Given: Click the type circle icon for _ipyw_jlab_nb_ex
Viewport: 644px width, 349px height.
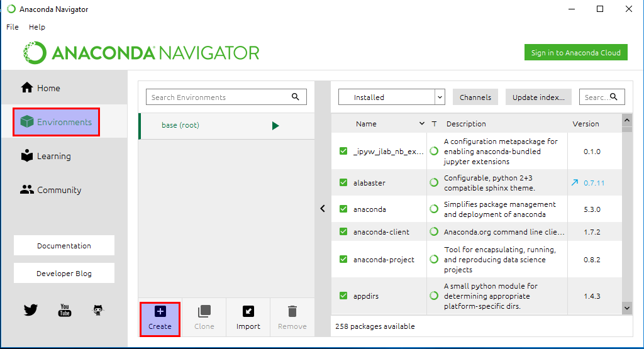Looking at the screenshot, I should [434, 151].
